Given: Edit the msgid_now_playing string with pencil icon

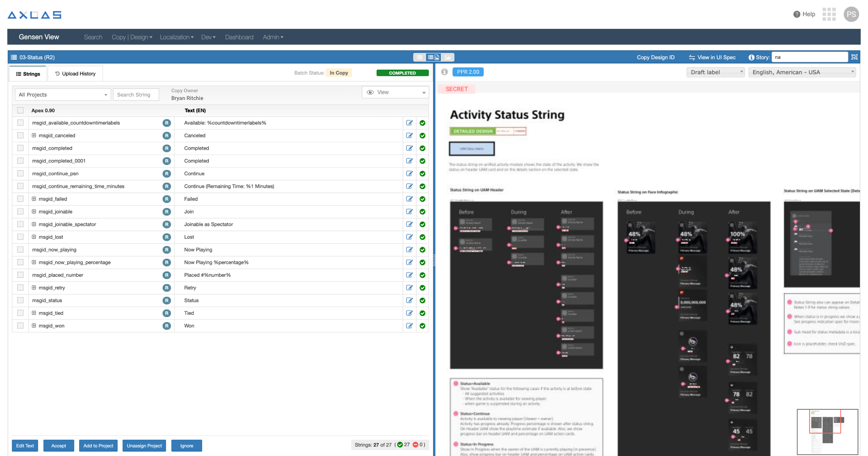Looking at the screenshot, I should pos(410,250).
